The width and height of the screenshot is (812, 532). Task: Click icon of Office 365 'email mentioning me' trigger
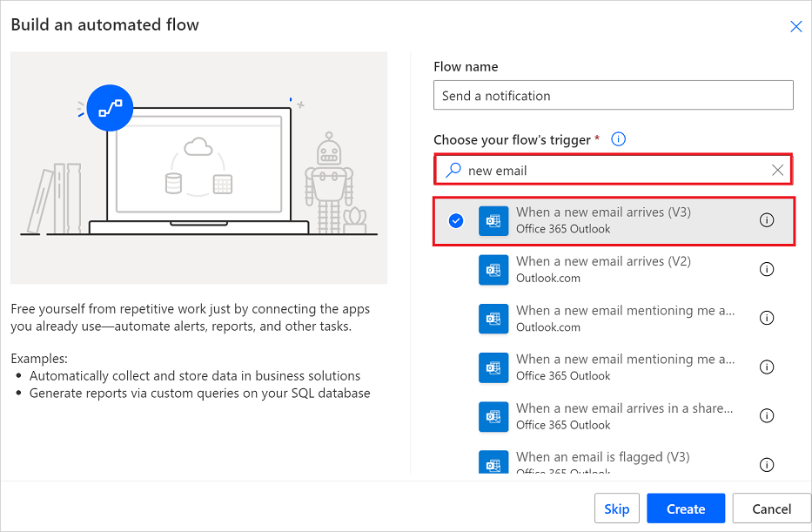[493, 367]
